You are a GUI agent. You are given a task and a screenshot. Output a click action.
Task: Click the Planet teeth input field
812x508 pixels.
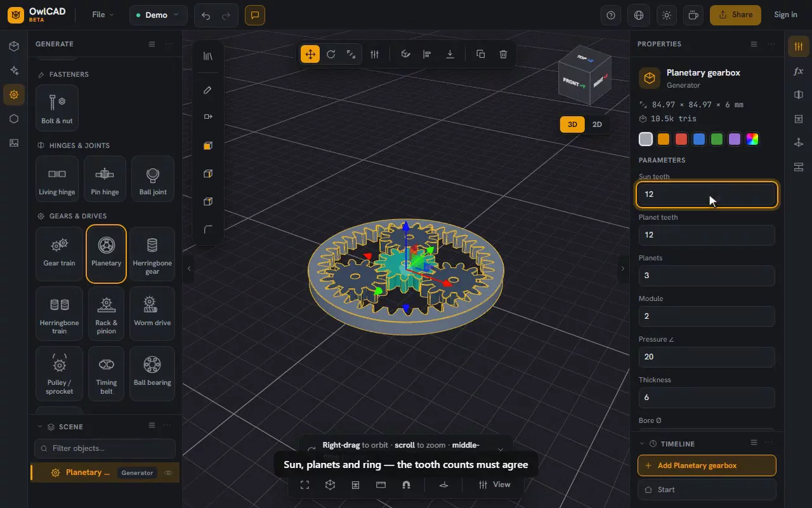[707, 235]
